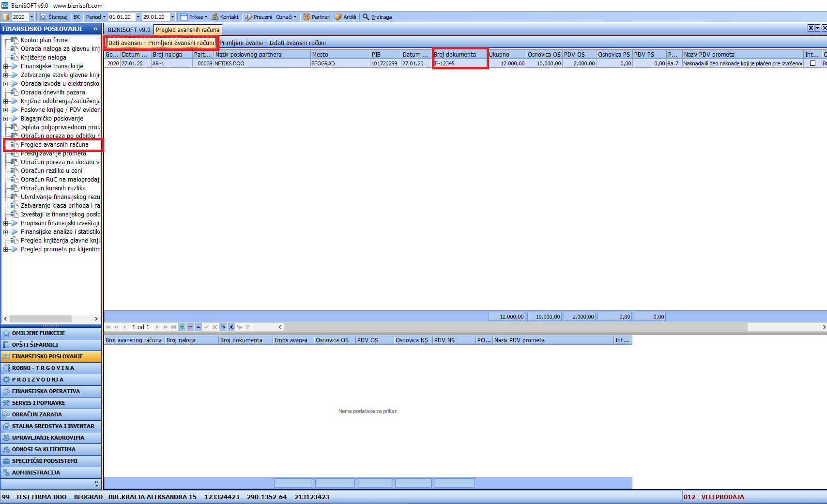Click the grey asterisk go-to-bookmark icon
Screen dimensions: 827x504
(x=240, y=327)
